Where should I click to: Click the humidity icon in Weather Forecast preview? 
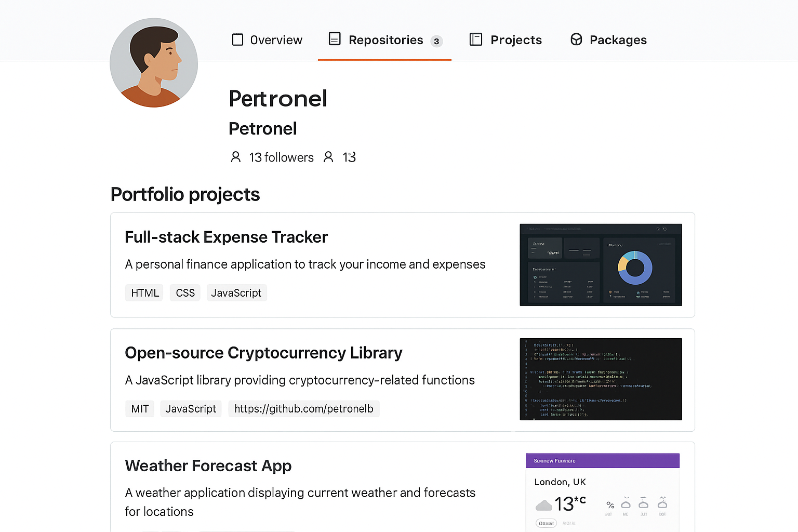(x=610, y=504)
